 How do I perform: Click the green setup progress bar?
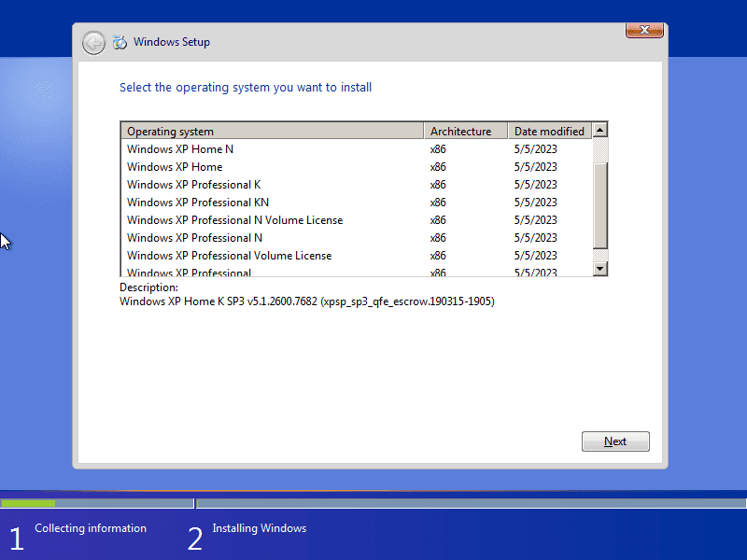click(x=28, y=503)
